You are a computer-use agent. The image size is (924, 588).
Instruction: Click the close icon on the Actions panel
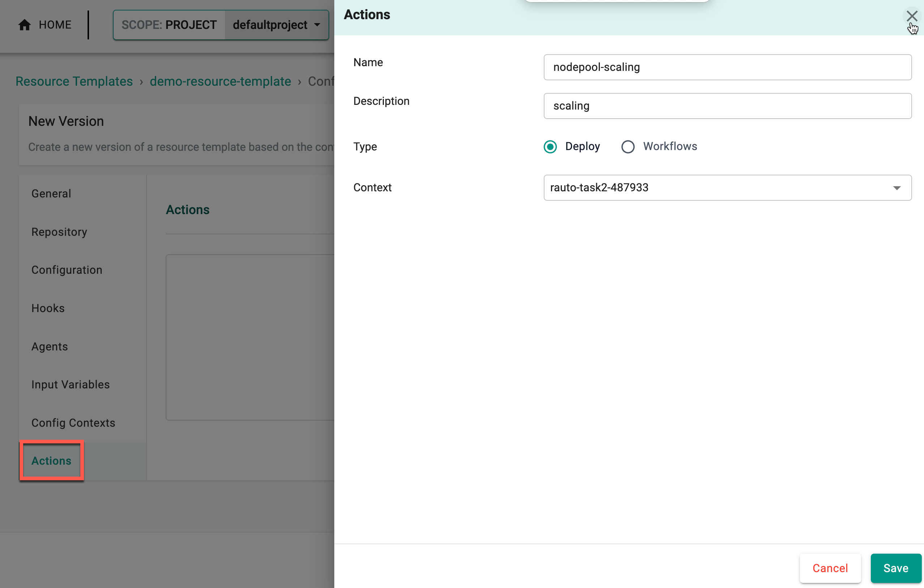[x=909, y=15]
